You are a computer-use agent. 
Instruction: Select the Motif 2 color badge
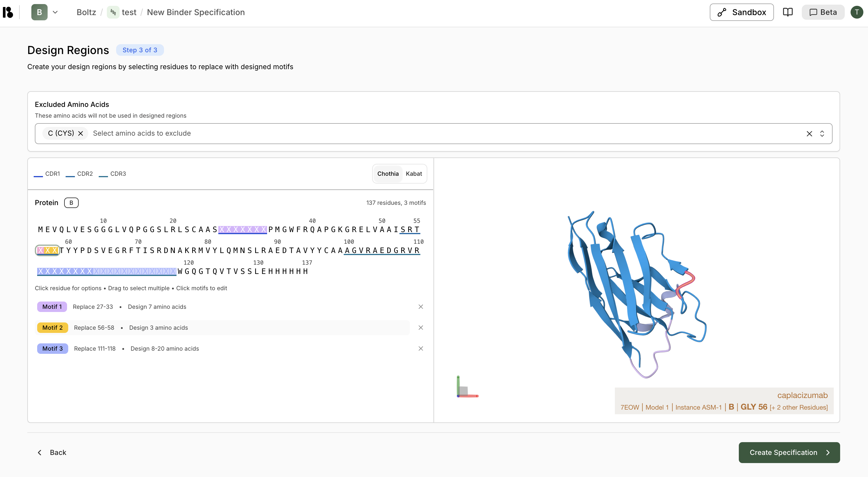tap(53, 327)
